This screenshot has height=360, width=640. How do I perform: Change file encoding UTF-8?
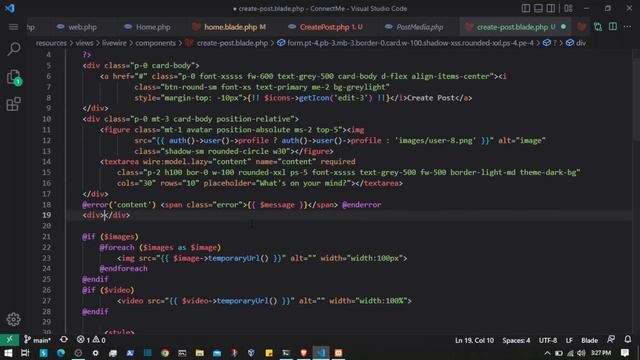[x=548, y=340]
